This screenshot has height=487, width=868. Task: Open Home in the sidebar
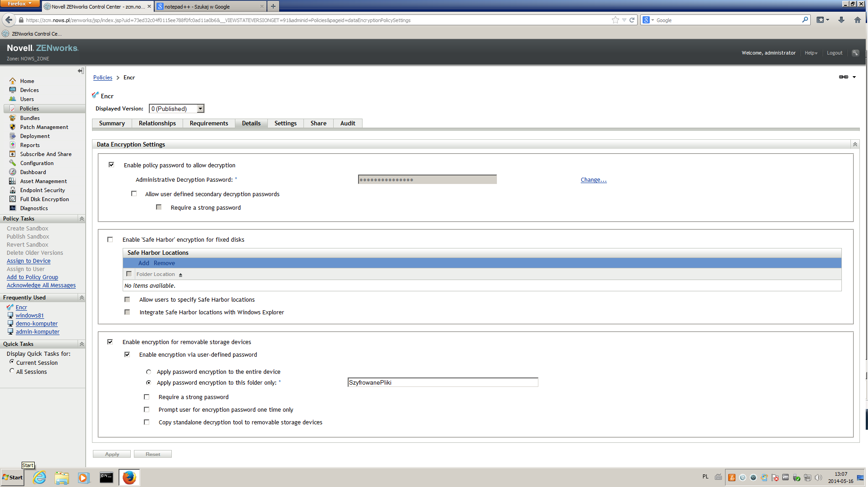27,81
